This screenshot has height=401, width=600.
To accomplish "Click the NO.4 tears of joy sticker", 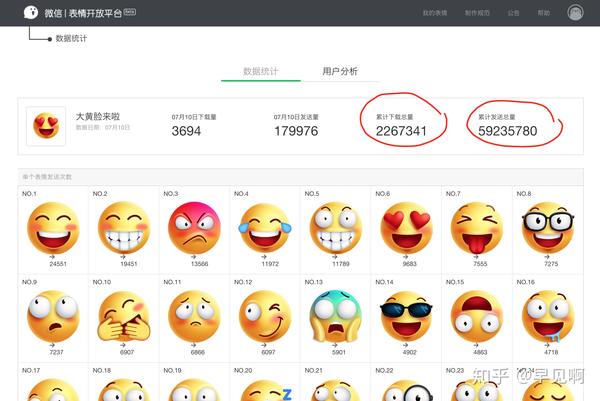I will (265, 228).
